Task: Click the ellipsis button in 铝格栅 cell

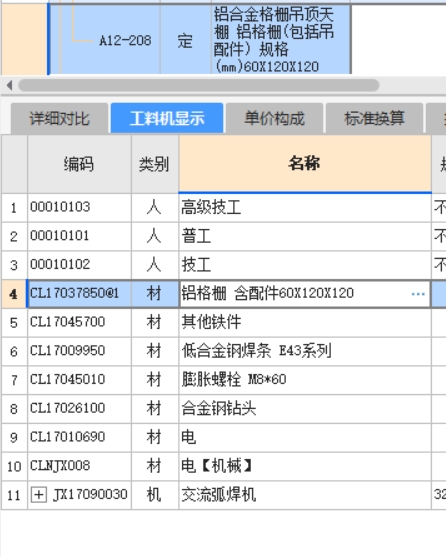Action: click(x=418, y=294)
